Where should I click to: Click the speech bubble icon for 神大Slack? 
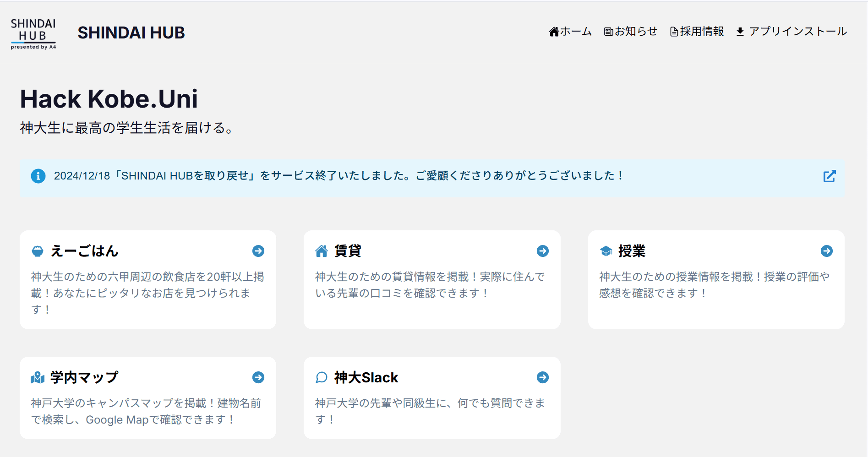[322, 377]
